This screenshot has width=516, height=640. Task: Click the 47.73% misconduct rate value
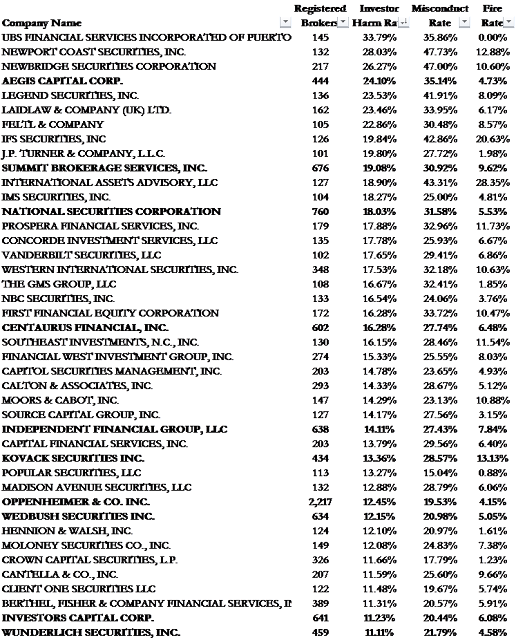click(x=440, y=52)
